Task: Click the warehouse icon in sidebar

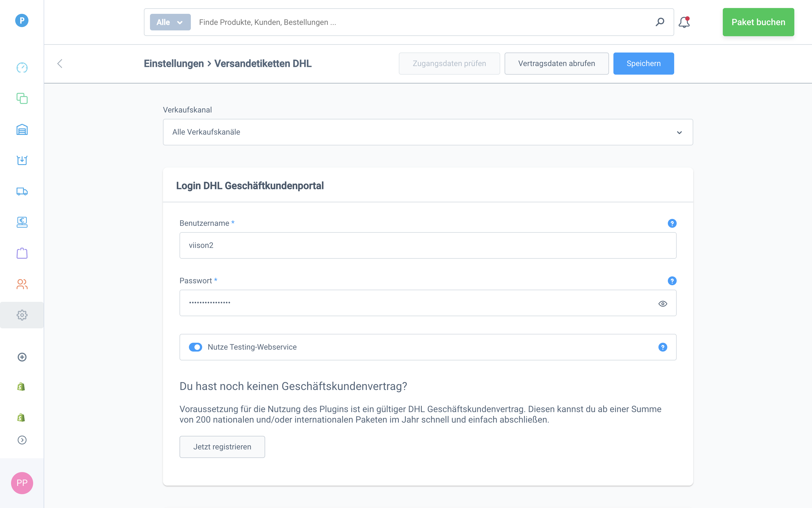Action: 22,129
